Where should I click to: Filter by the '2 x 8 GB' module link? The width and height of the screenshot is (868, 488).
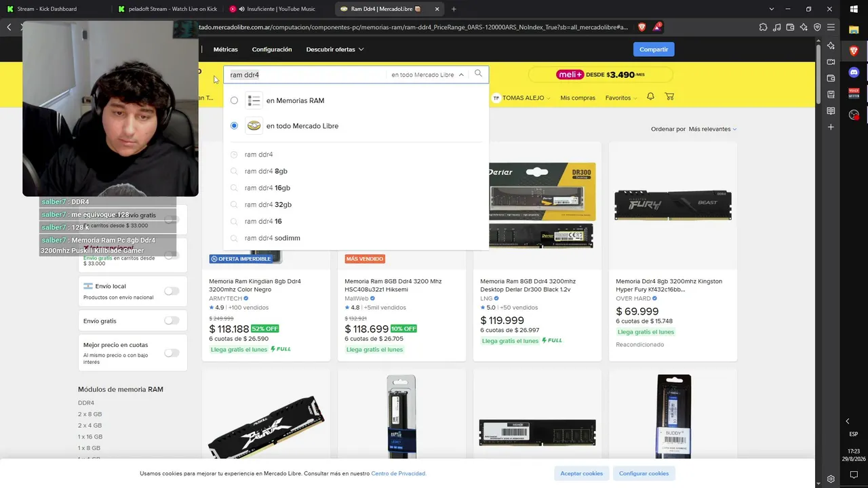tap(90, 414)
